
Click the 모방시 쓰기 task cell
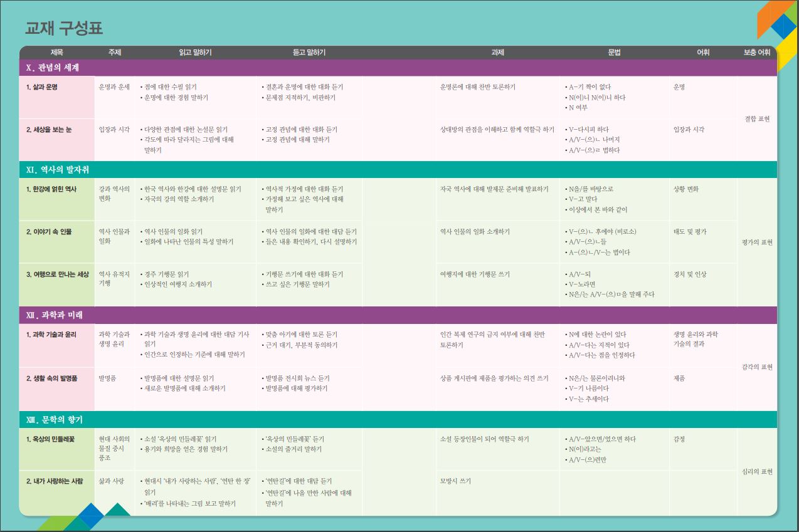(x=456, y=481)
